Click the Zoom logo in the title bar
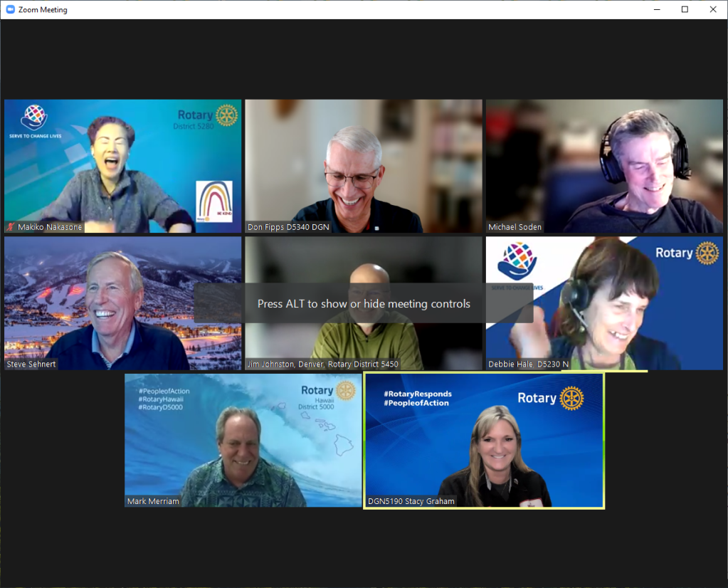This screenshot has width=728, height=588. click(10, 10)
